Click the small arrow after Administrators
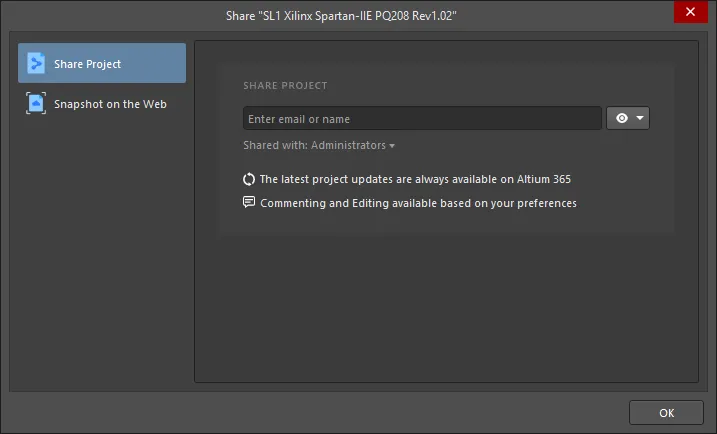 [x=392, y=146]
